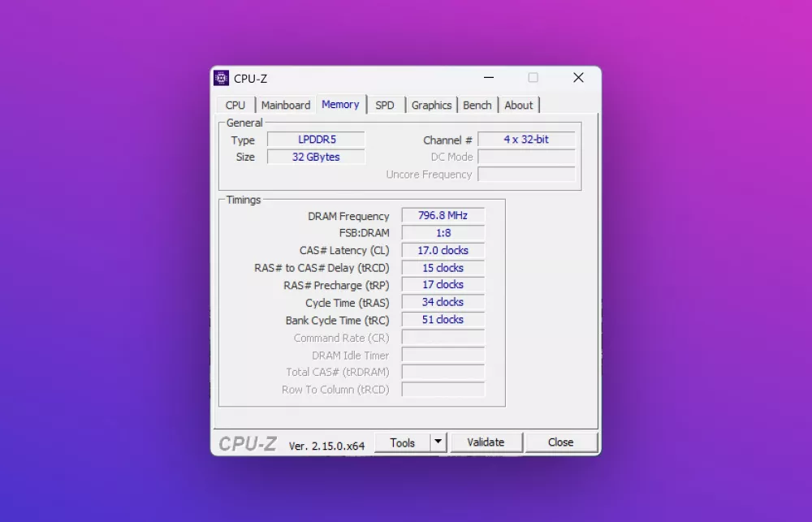
Task: Click the empty DC Mode field
Action: coord(526,157)
